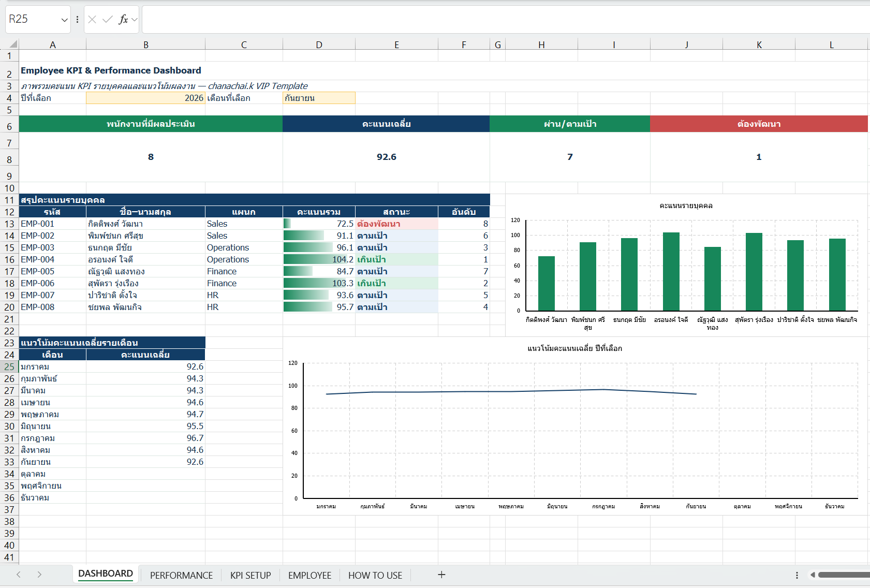Click the Insert Function fx icon
The height and width of the screenshot is (588, 870).
123,20
